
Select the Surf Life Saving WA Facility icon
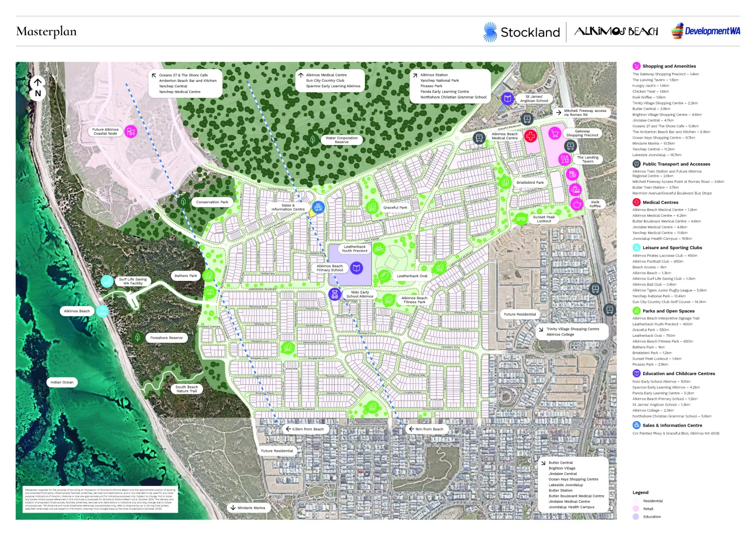tap(107, 281)
